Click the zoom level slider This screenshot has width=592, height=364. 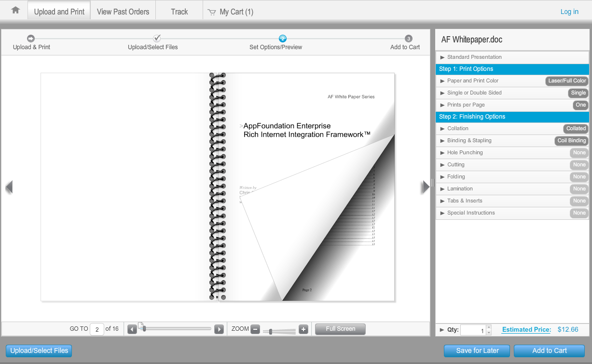point(279,331)
